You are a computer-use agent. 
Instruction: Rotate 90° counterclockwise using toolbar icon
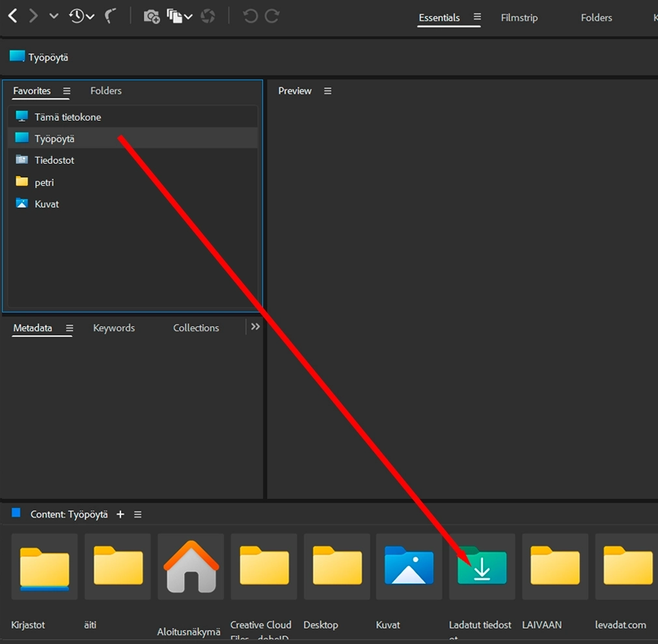tap(250, 17)
